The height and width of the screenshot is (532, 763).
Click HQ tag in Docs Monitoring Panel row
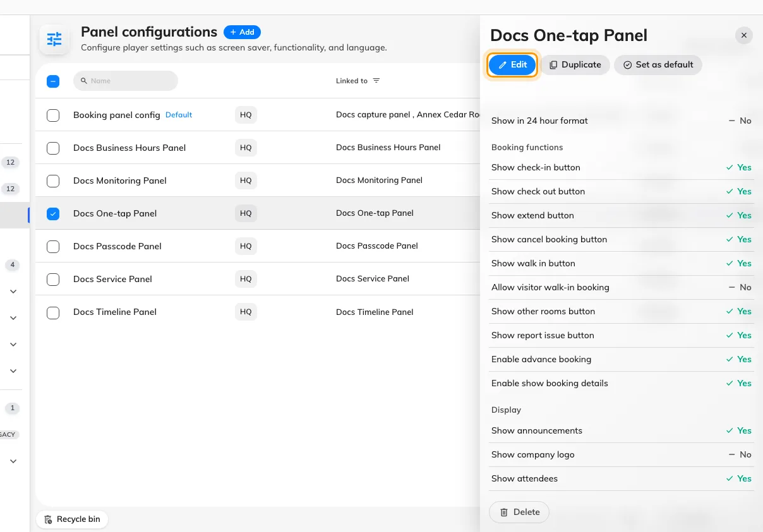click(246, 180)
